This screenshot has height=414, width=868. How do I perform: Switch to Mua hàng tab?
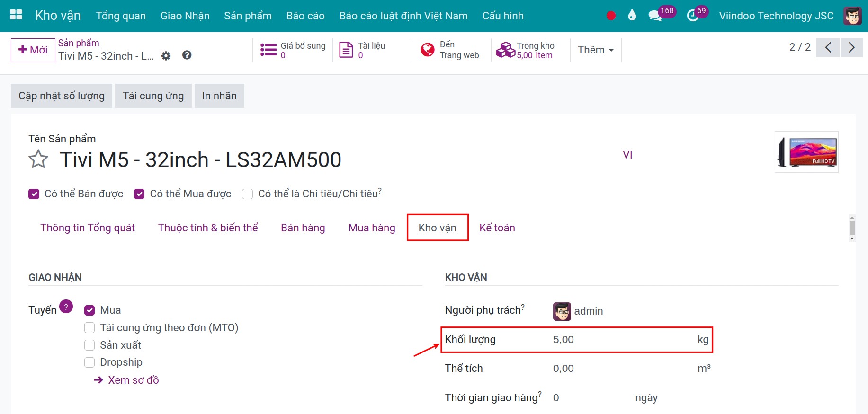click(x=372, y=228)
